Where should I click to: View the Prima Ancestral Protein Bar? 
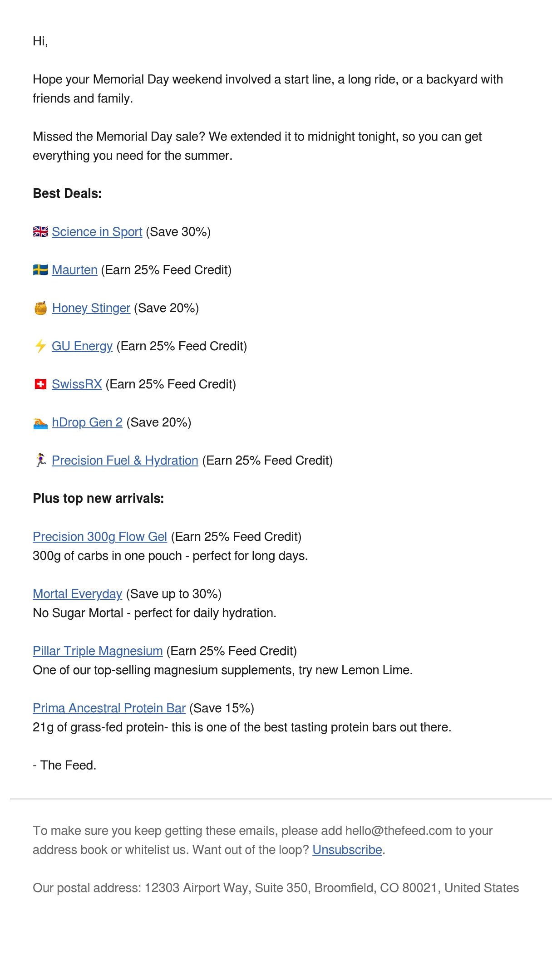point(109,708)
